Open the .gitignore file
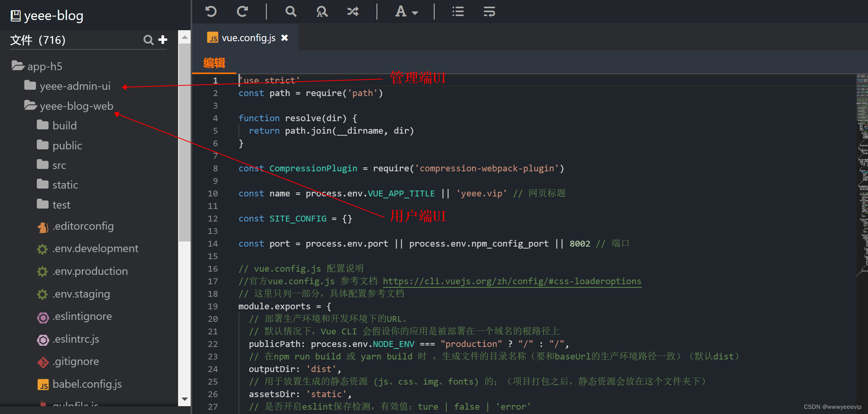The image size is (868, 414). (x=68, y=361)
